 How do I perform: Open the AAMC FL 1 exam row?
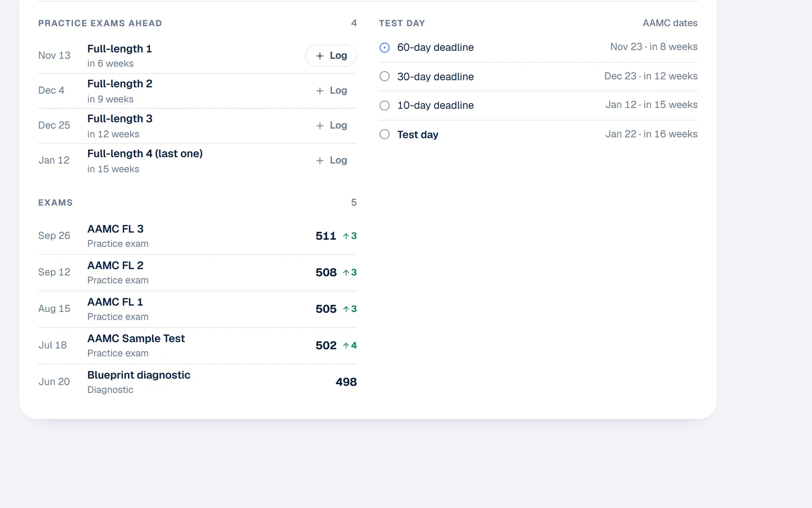tap(198, 309)
